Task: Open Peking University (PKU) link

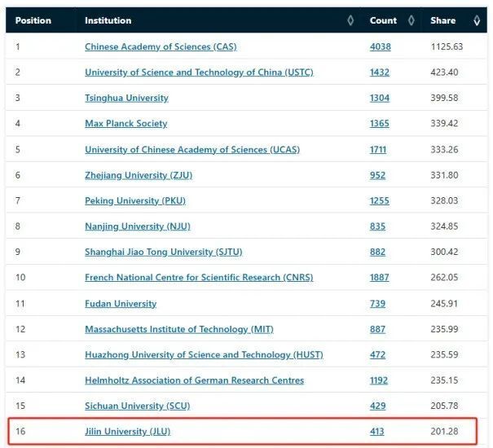Action: tap(135, 200)
